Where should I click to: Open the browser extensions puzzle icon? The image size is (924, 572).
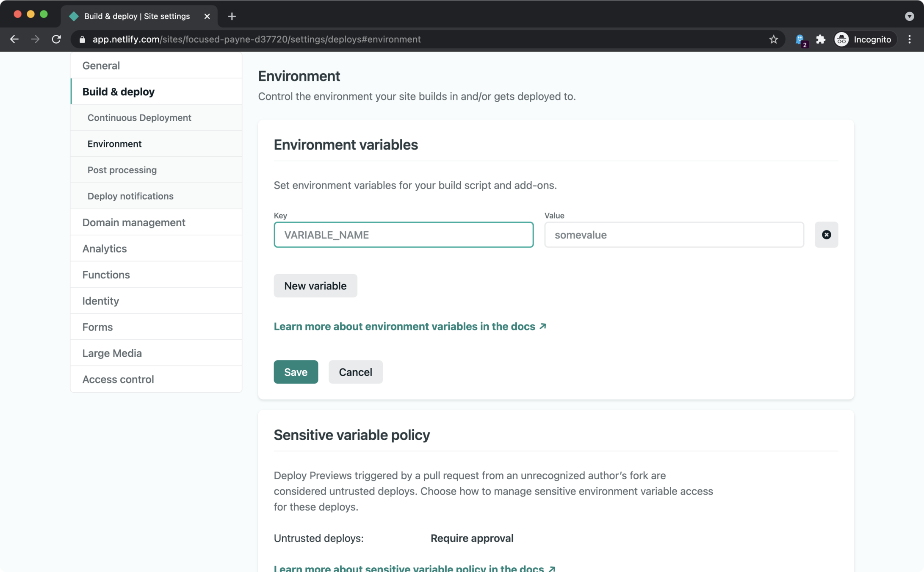[821, 39]
